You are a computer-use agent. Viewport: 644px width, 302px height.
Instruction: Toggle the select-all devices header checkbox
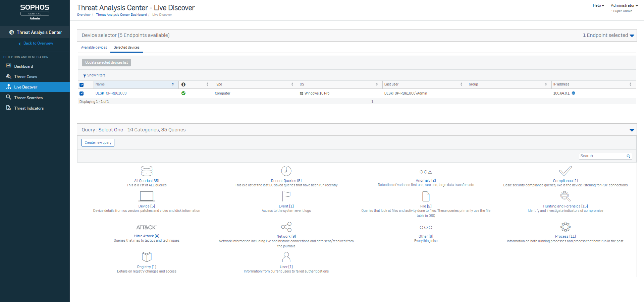point(82,84)
